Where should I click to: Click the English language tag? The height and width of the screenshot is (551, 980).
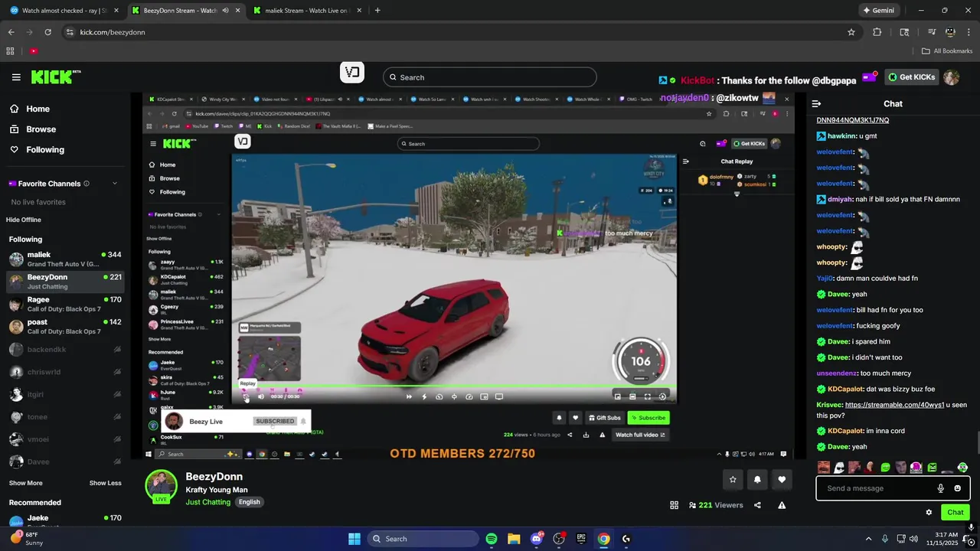[249, 502]
